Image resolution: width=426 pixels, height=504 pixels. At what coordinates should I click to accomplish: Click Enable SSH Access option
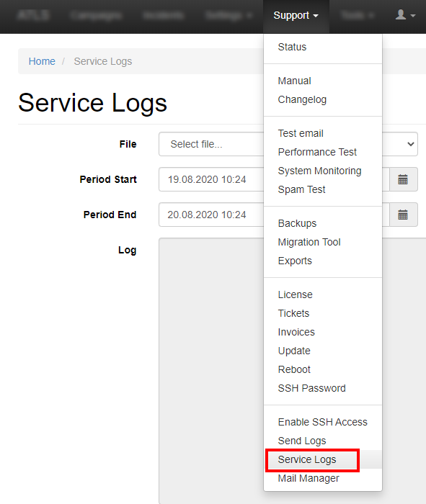pyautogui.click(x=323, y=422)
